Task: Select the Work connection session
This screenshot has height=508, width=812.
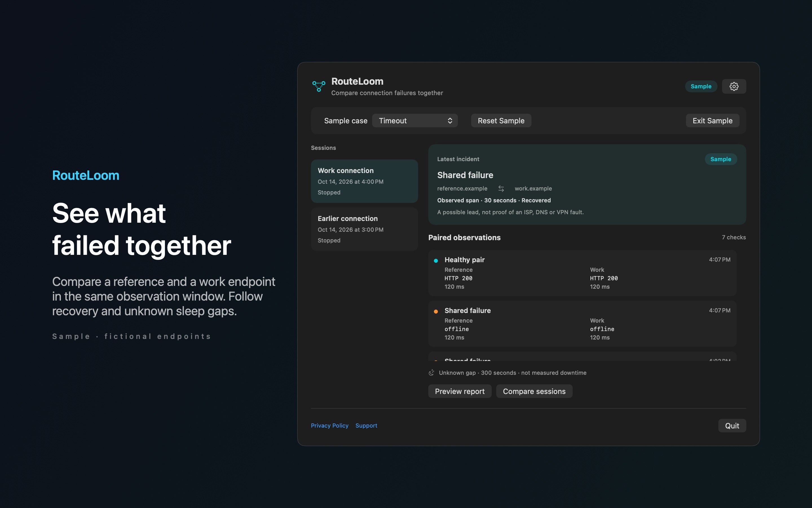Action: click(x=364, y=181)
